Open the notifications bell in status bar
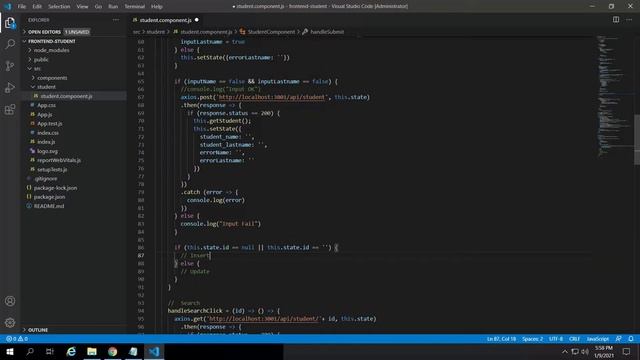640x360 pixels. tap(631, 339)
